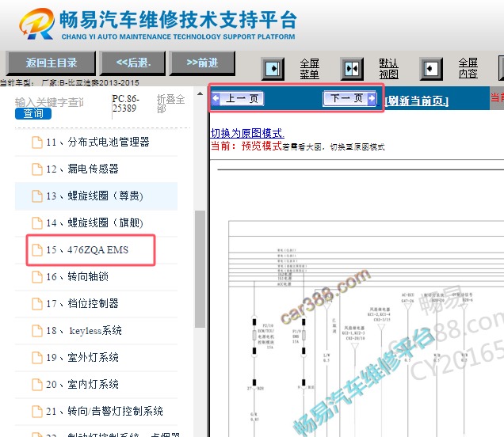Click 切换为原图模式 link
This screenshot has height=437, width=504.
point(247,133)
